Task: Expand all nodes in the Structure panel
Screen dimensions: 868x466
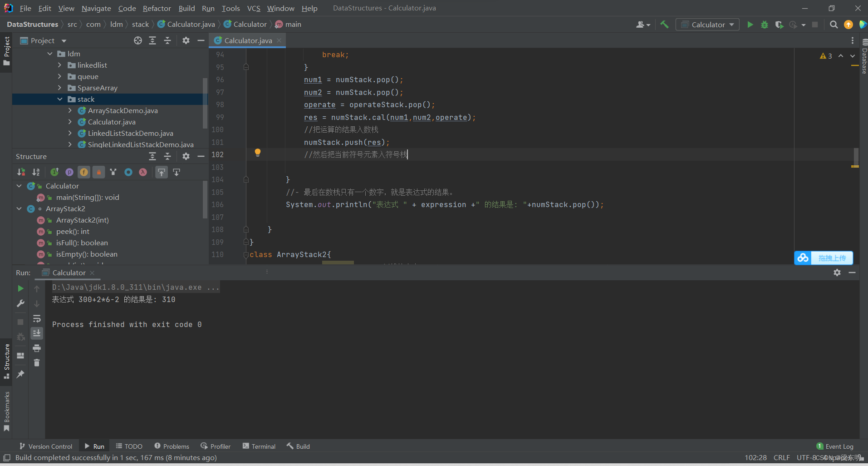Action: coord(152,156)
